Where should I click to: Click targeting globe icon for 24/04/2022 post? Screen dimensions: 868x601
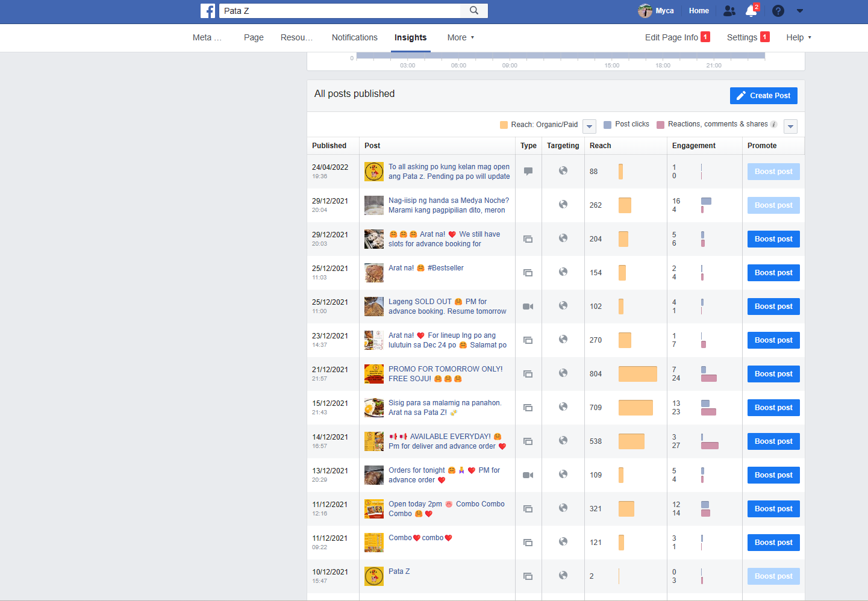tap(563, 170)
